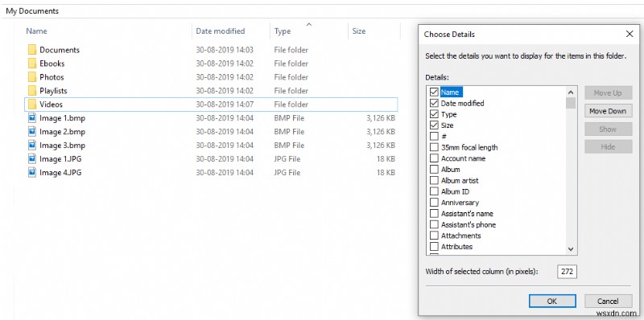
Task: Click the Image 1.JPG file icon
Action: click(32, 158)
